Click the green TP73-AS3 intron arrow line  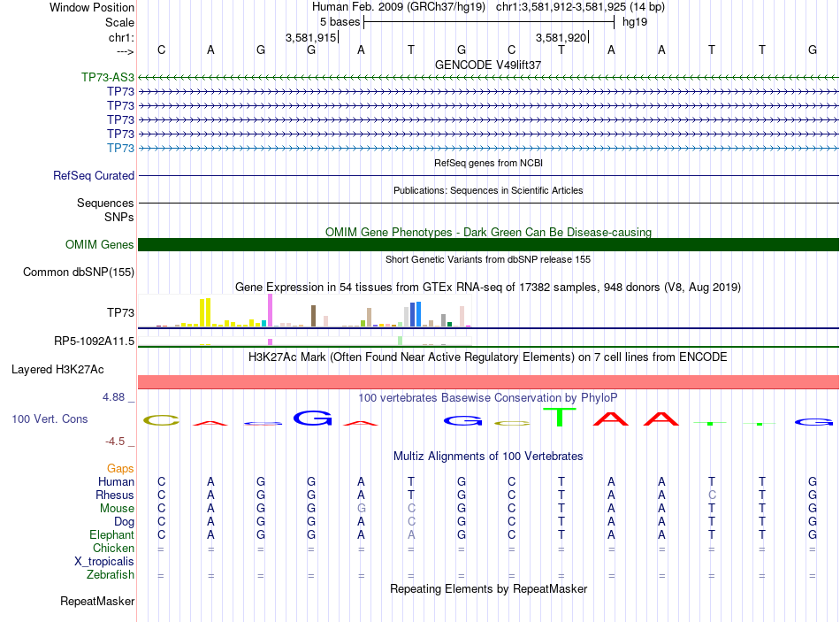coord(488,78)
